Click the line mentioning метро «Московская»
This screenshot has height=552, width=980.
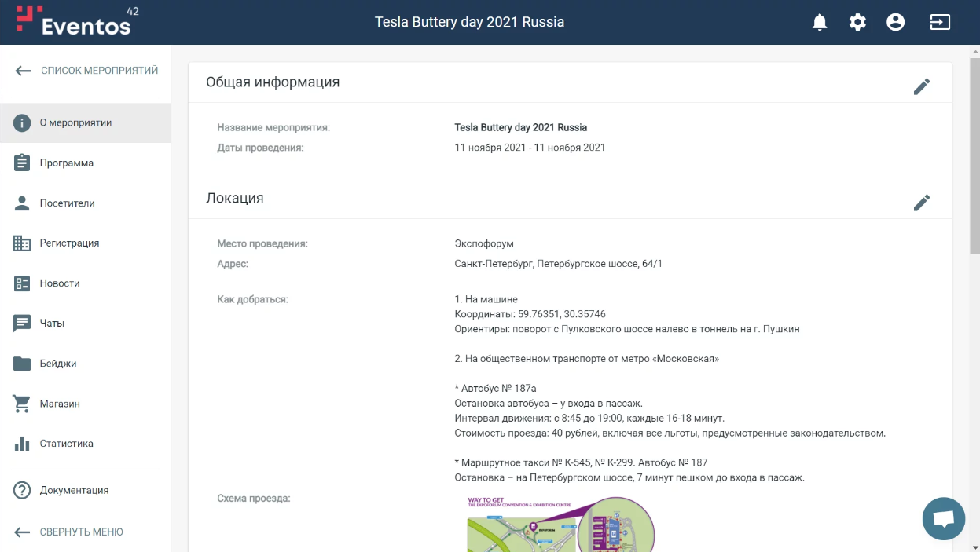[587, 359]
